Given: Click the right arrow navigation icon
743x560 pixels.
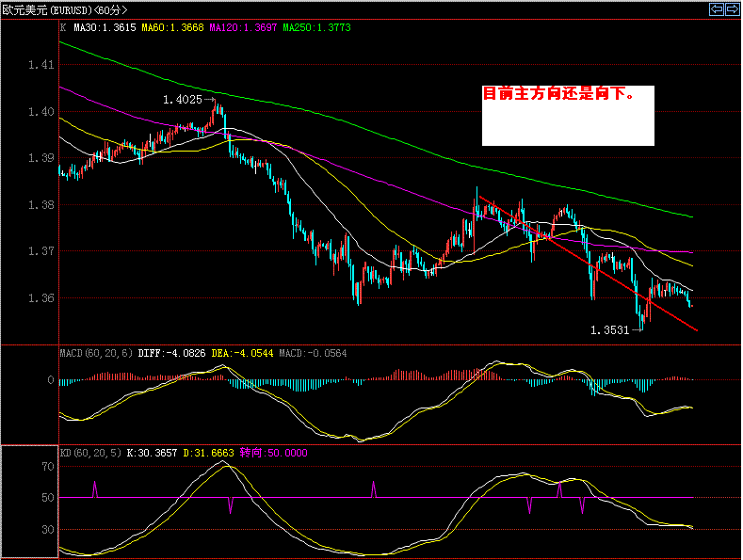Looking at the screenshot, I should pos(732,9).
